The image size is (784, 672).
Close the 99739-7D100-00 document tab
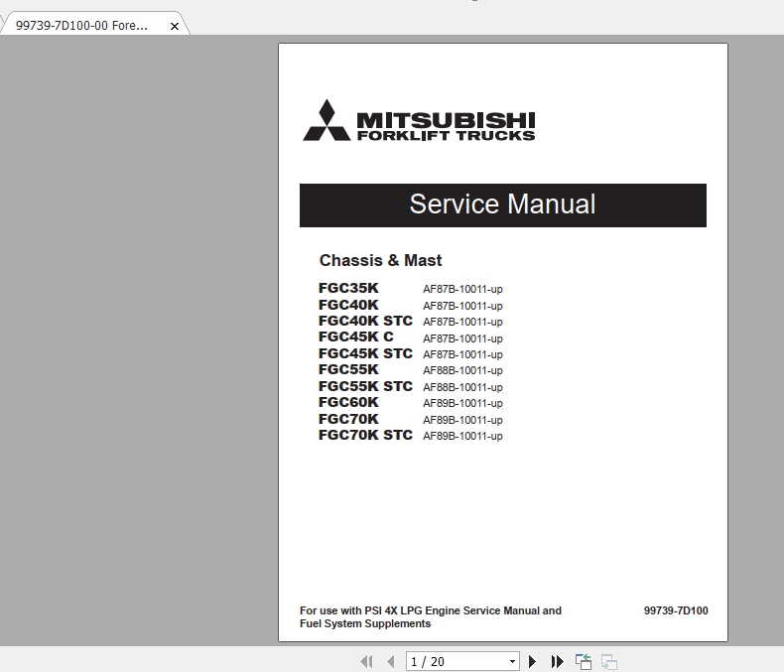pyautogui.click(x=175, y=26)
